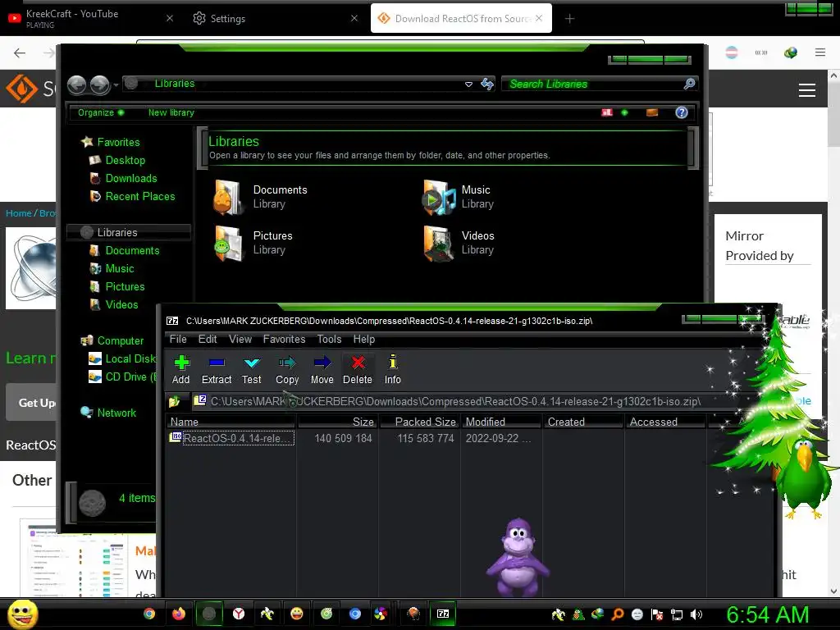Open the Videos library
840x630 pixels.
click(x=459, y=243)
